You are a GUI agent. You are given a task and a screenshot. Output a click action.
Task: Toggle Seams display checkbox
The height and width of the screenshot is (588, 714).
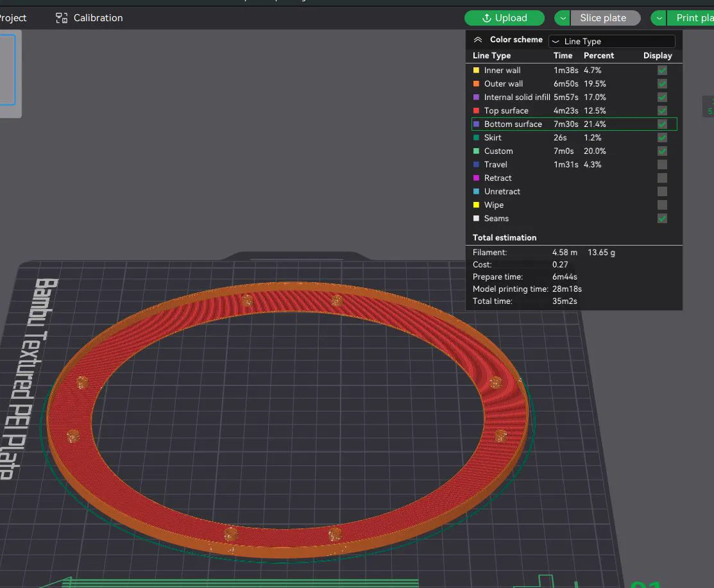[x=662, y=219]
